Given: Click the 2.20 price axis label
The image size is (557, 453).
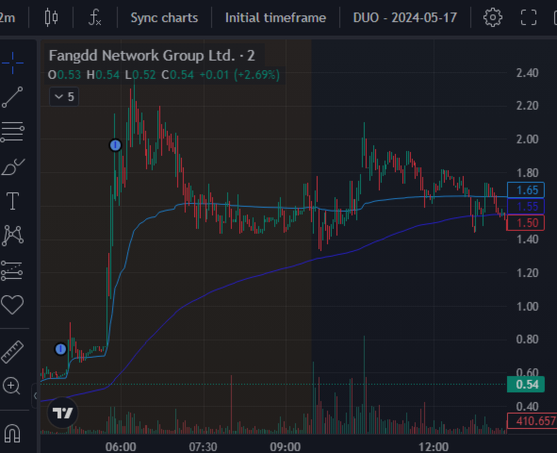Looking at the screenshot, I should (527, 106).
